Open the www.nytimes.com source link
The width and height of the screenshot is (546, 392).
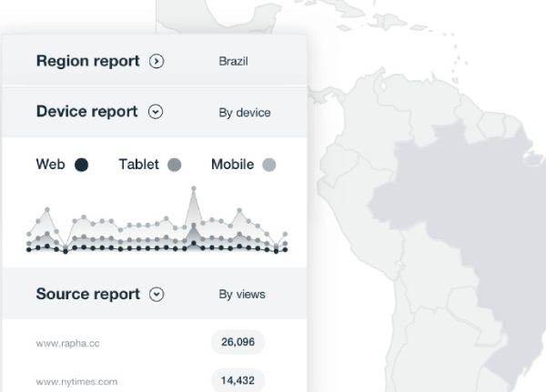pyautogui.click(x=76, y=382)
